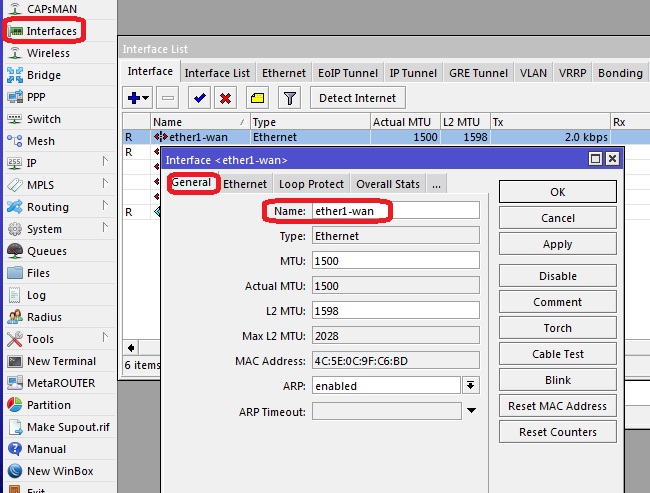This screenshot has width=650, height=493.
Task: Sort by the Actual MTU column header
Action: (x=405, y=122)
